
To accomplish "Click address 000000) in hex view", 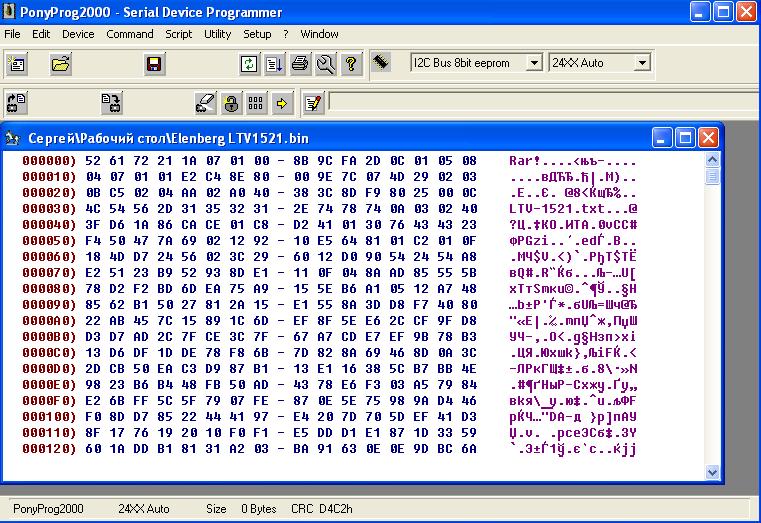I will [49, 161].
